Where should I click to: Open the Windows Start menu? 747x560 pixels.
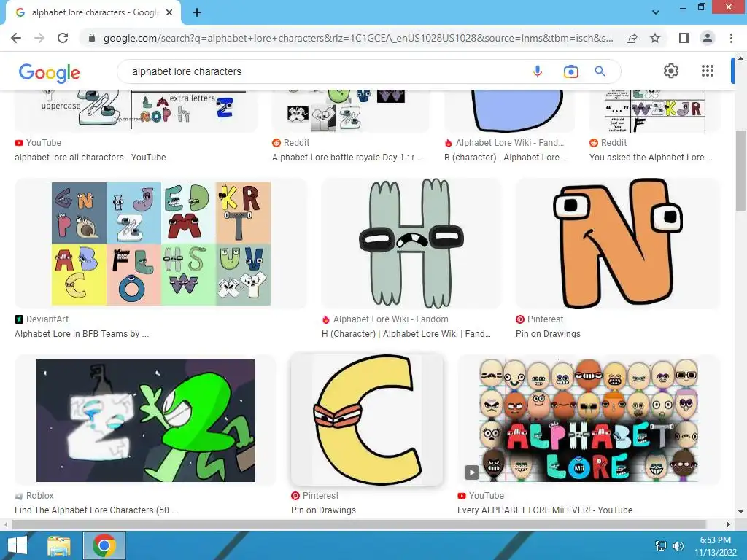(18, 545)
